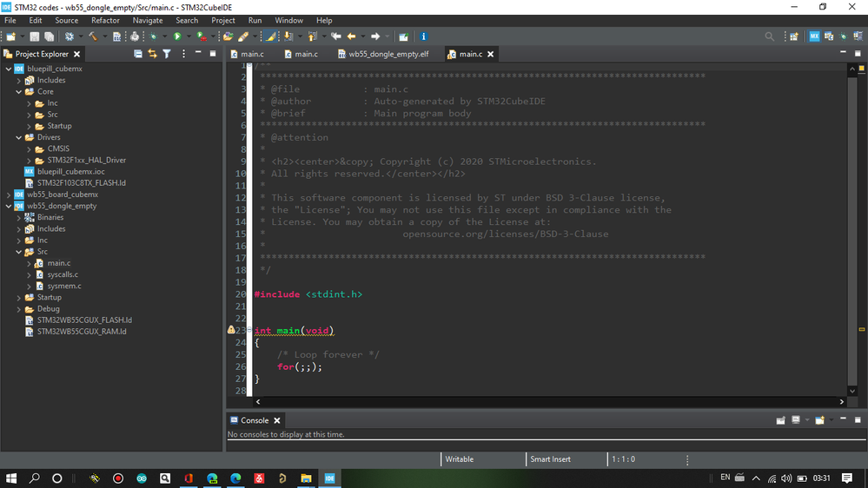Open the build configuration manage icon
Screen dimensions: 868x488
click(70, 36)
